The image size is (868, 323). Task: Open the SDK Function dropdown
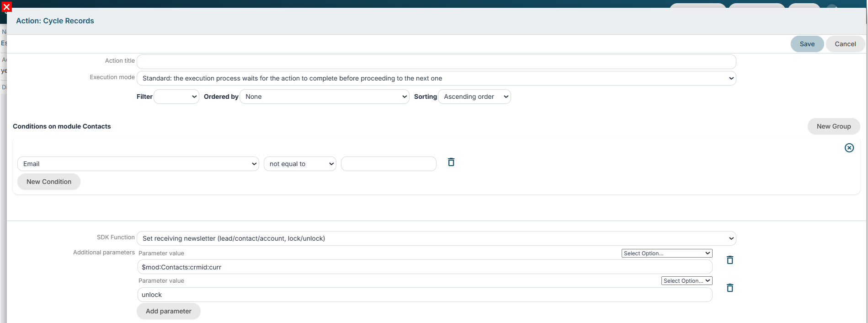coord(437,238)
